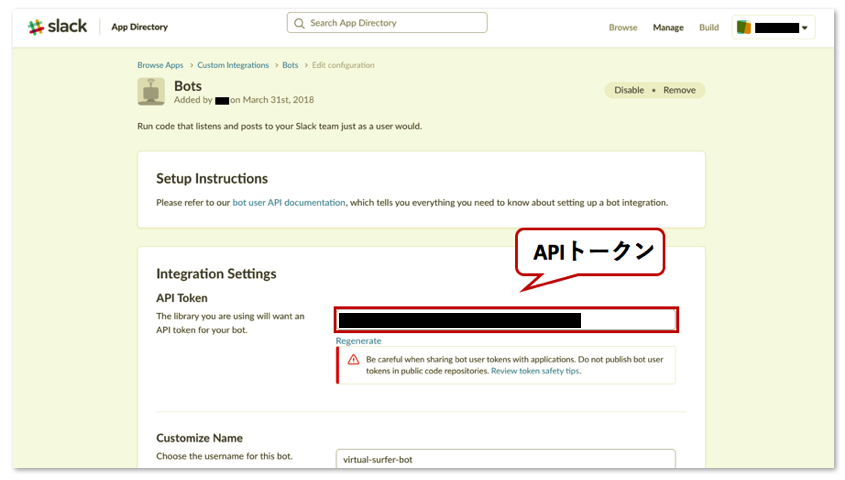Select the API token field
Viewport: 845px width, 480px height.
pyautogui.click(x=506, y=320)
